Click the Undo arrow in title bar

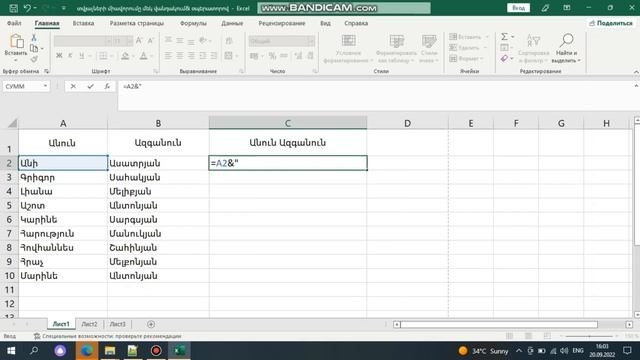[27, 8]
